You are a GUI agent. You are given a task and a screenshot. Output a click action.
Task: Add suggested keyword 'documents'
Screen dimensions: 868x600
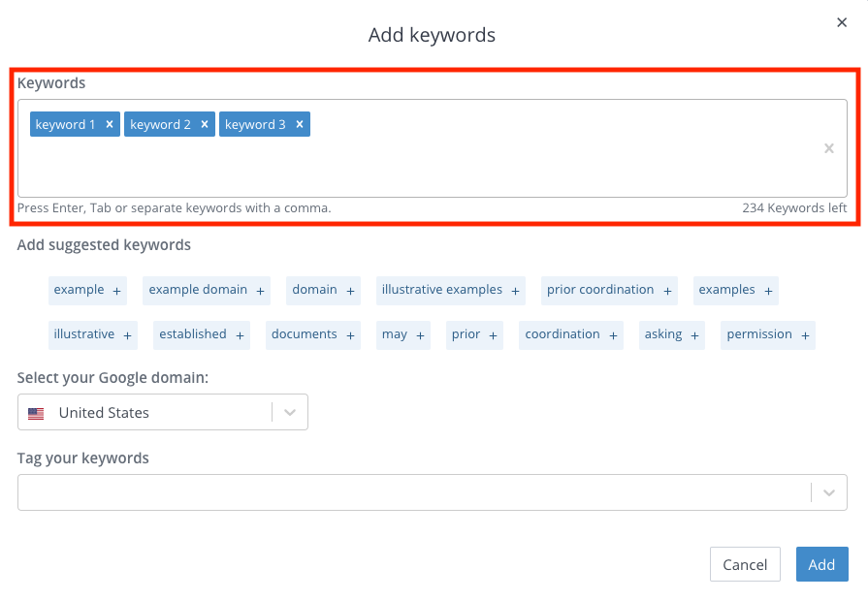[x=312, y=334]
